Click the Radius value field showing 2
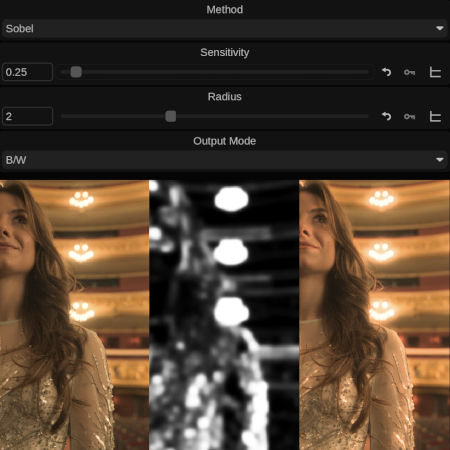 [27, 116]
